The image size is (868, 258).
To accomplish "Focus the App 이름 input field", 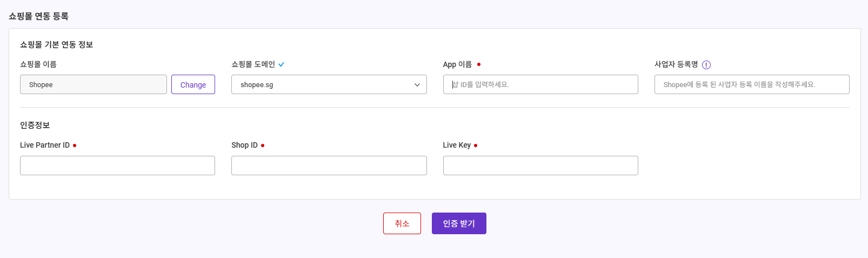I will pyautogui.click(x=540, y=84).
